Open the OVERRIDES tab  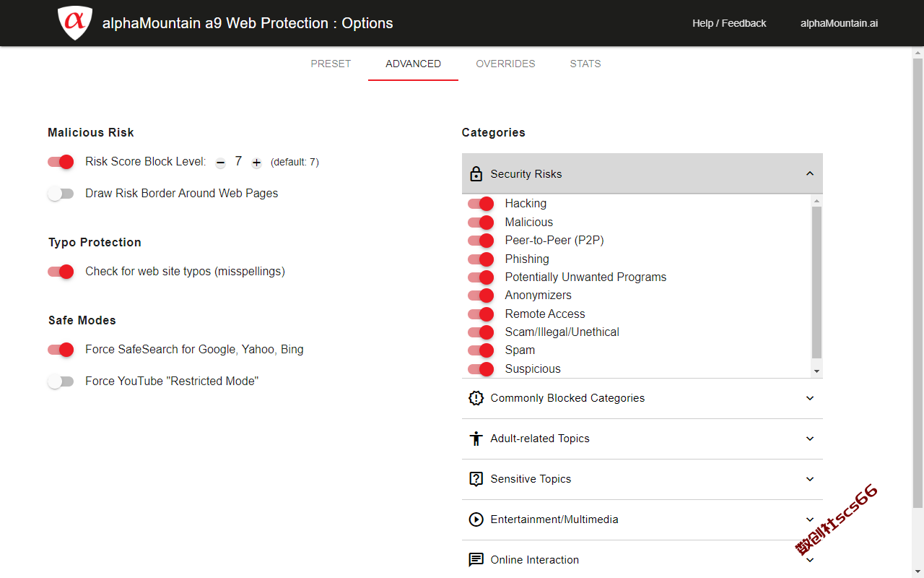505,64
